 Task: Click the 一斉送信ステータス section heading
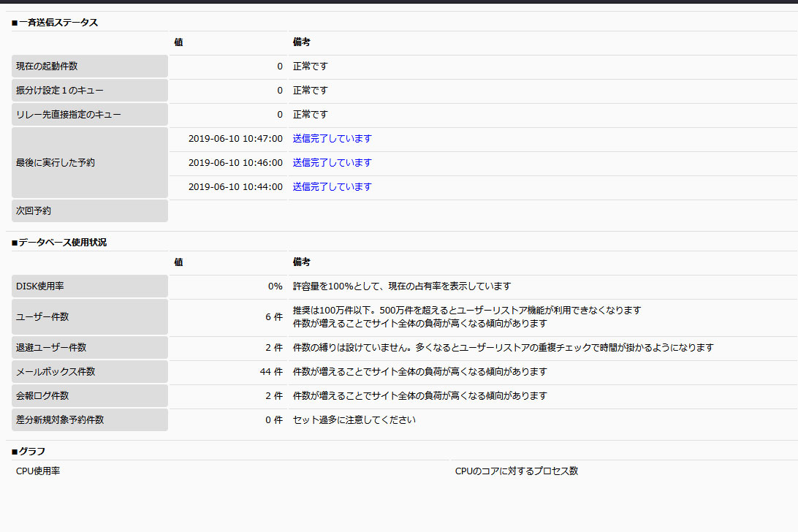click(x=55, y=23)
